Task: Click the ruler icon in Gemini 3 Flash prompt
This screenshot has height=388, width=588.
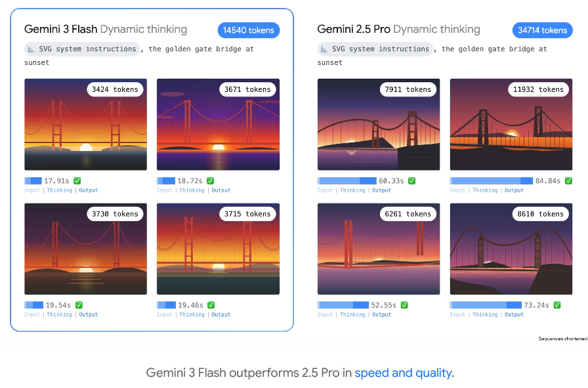Action: (31, 49)
